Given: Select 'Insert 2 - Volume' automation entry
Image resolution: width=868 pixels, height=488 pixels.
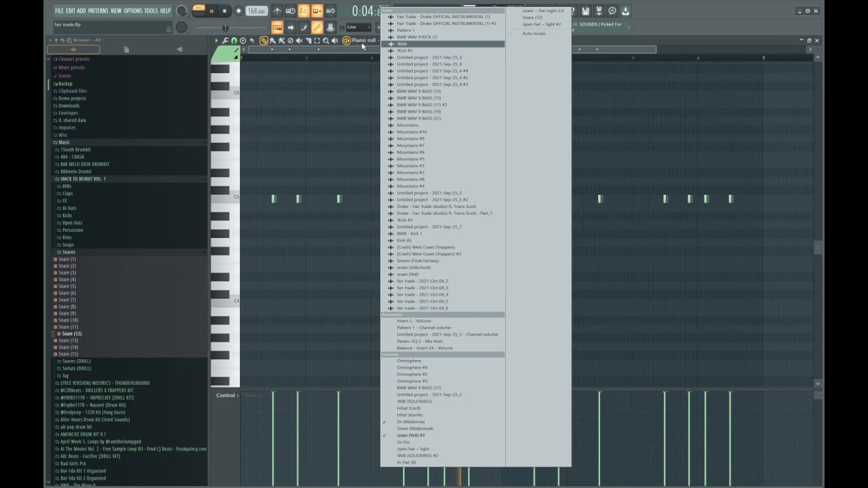Looking at the screenshot, I should [x=414, y=321].
